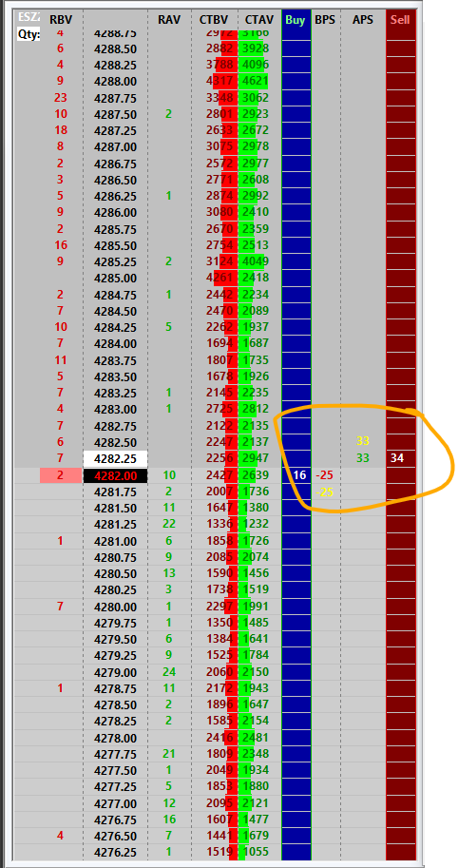Click the highlighted bid volume 2 in RBV

click(x=60, y=475)
